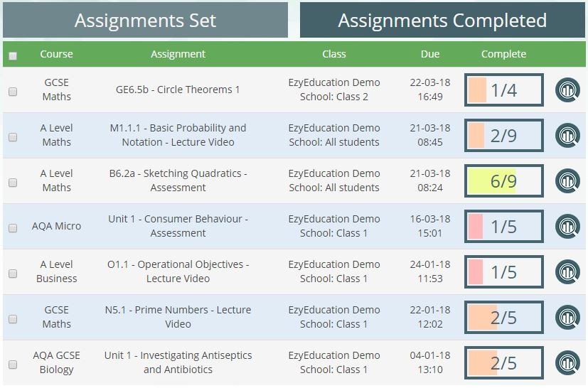588x388 pixels.
Task: Switch to Assignments Completed tab
Action: pos(442,20)
